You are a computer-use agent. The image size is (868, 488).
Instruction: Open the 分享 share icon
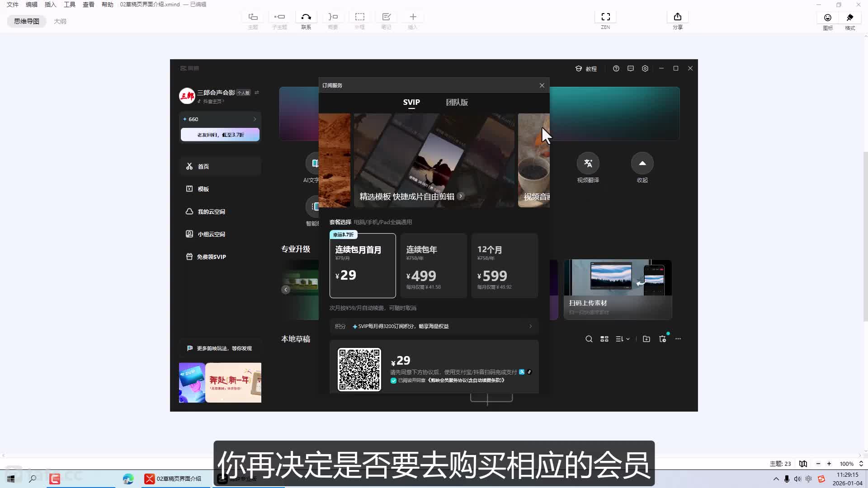pyautogui.click(x=677, y=17)
